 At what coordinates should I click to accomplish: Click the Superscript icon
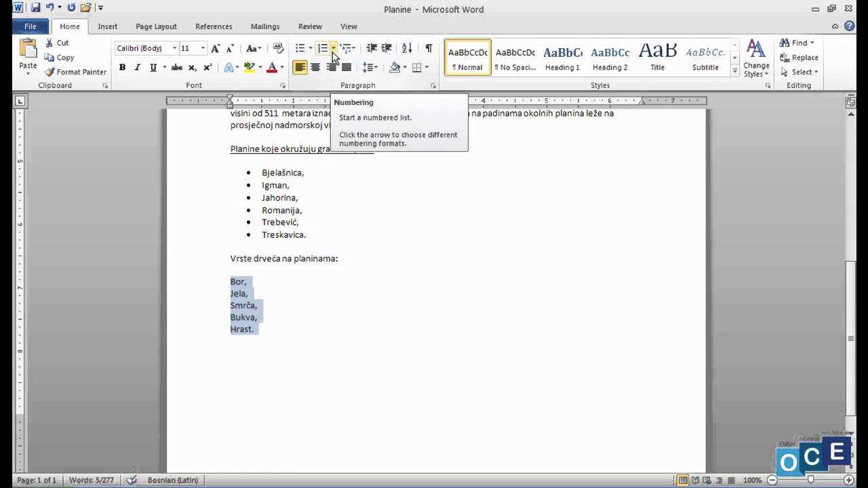(x=208, y=67)
